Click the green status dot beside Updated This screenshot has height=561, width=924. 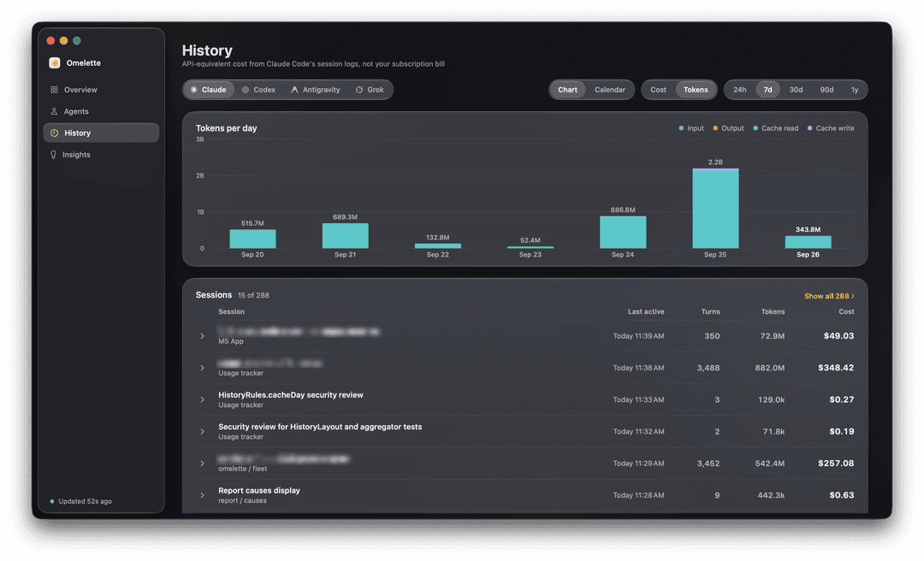[52, 501]
